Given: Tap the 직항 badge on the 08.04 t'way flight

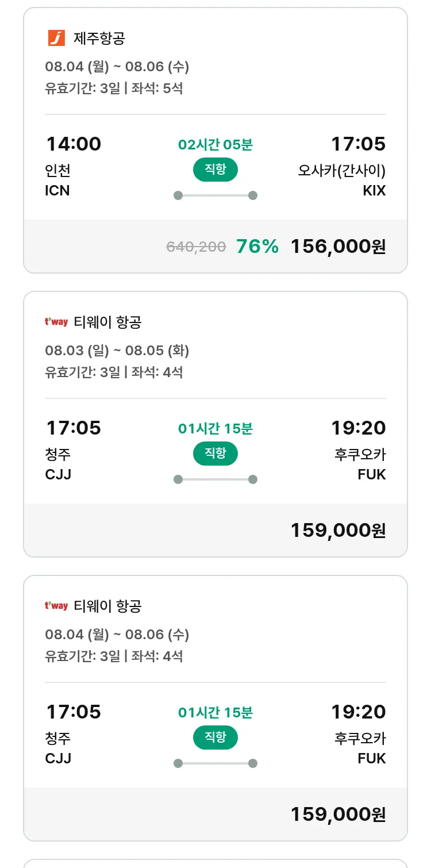Looking at the screenshot, I should click(215, 738).
